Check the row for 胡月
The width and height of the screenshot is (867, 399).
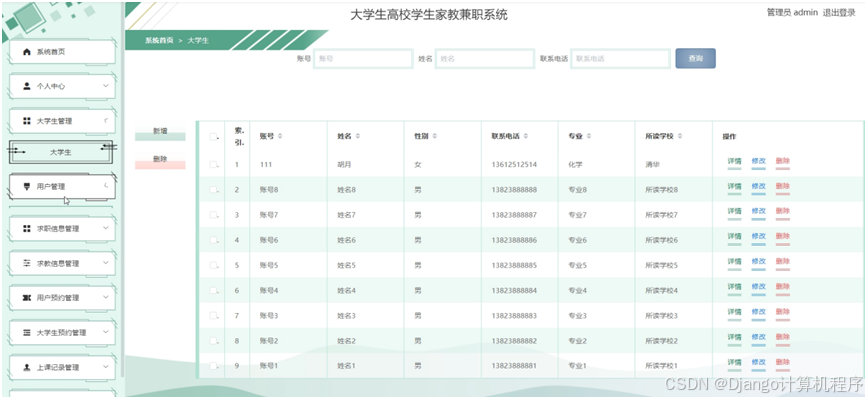pyautogui.click(x=213, y=165)
